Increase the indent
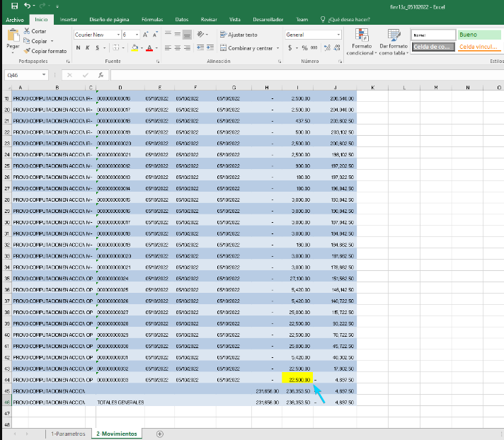The width and height of the screenshot is (504, 440). 210,47
